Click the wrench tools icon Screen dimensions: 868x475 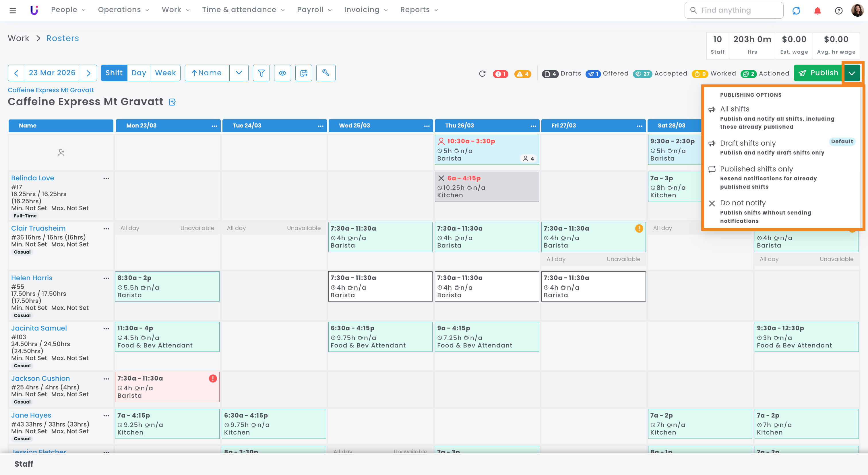325,73
